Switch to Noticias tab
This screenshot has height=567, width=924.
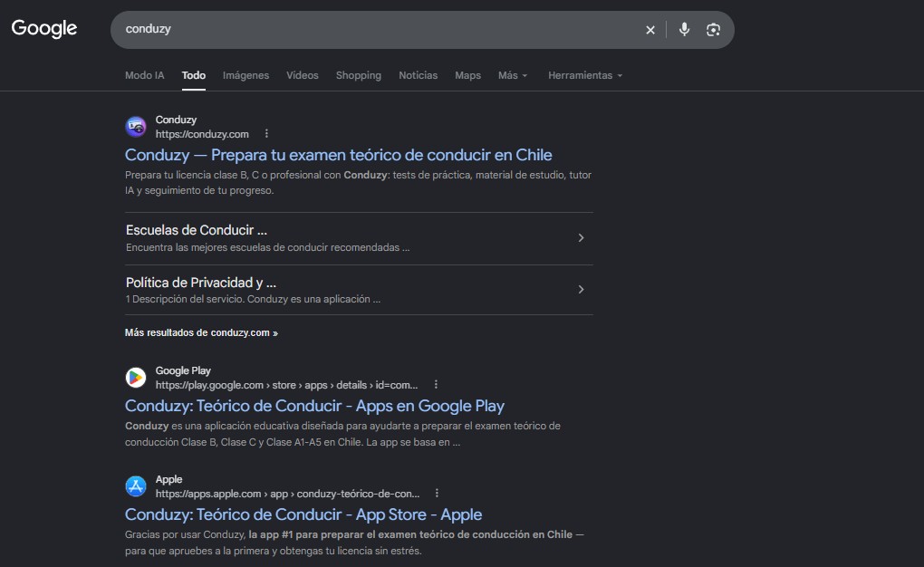418,75
